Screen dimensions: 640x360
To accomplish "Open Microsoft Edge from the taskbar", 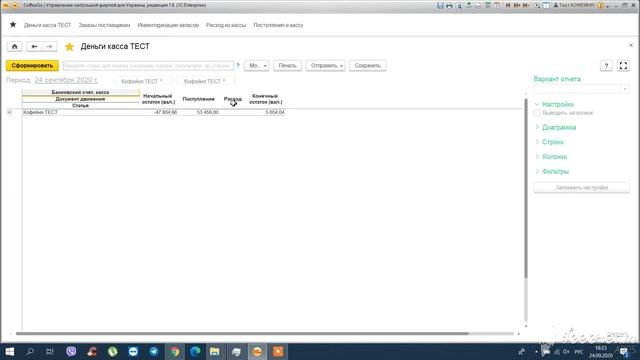I will point(195,351).
